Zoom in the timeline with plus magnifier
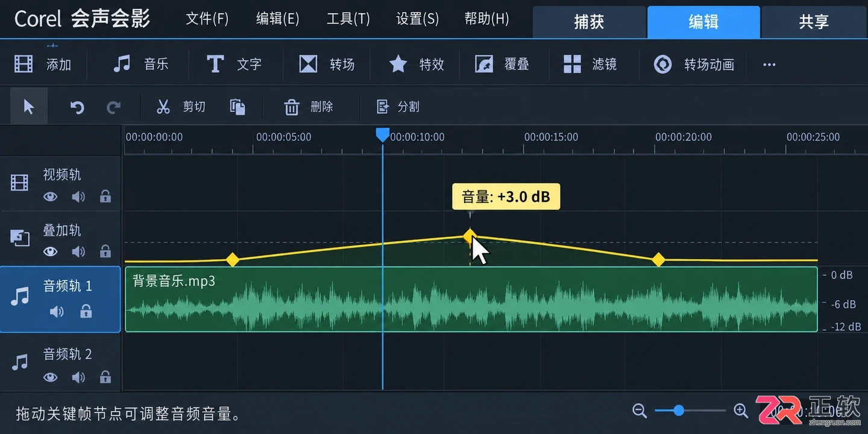Screen dimensions: 868x434 point(741,410)
